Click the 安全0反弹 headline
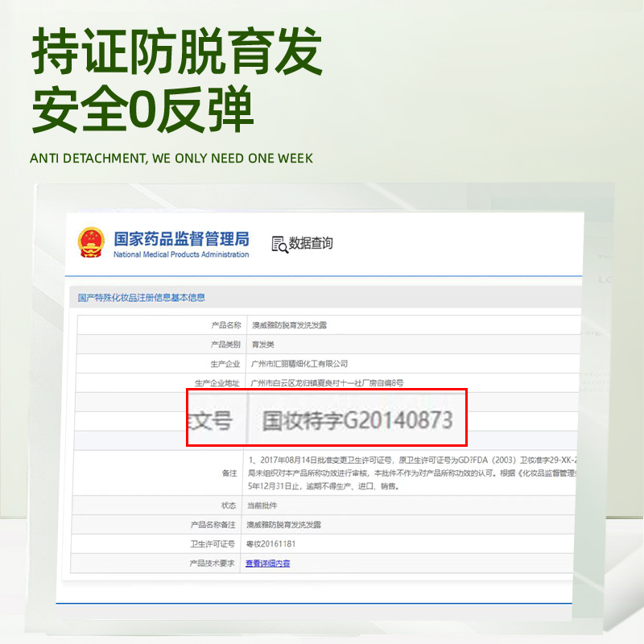The image size is (644, 644). point(143,109)
